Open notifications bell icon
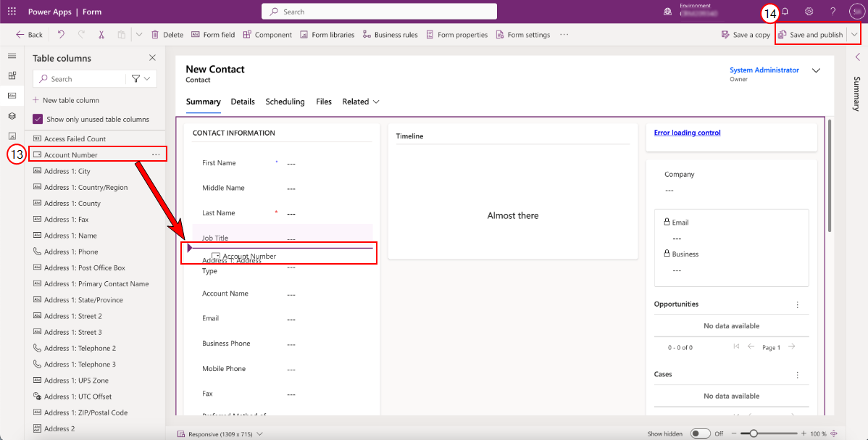Image resolution: width=868 pixels, height=440 pixels. (x=785, y=12)
